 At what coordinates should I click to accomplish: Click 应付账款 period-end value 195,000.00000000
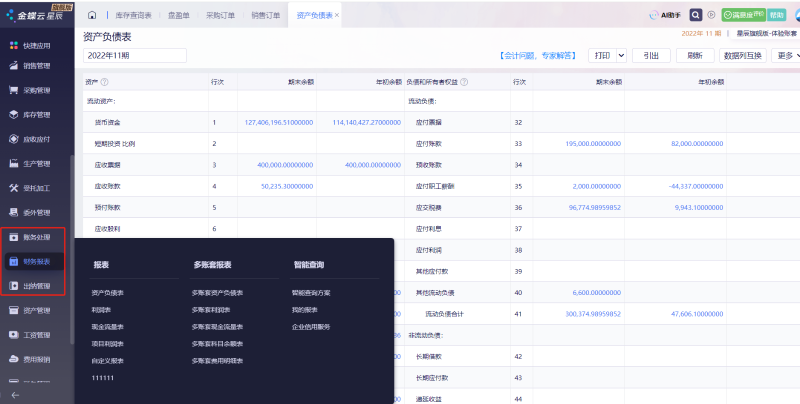point(593,144)
